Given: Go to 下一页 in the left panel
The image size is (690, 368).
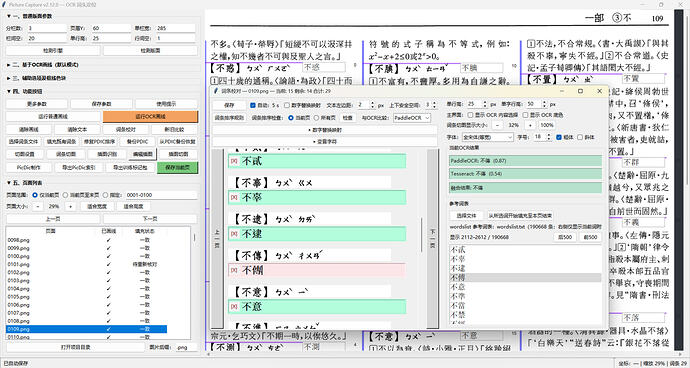Looking at the screenshot, I should click(150, 219).
